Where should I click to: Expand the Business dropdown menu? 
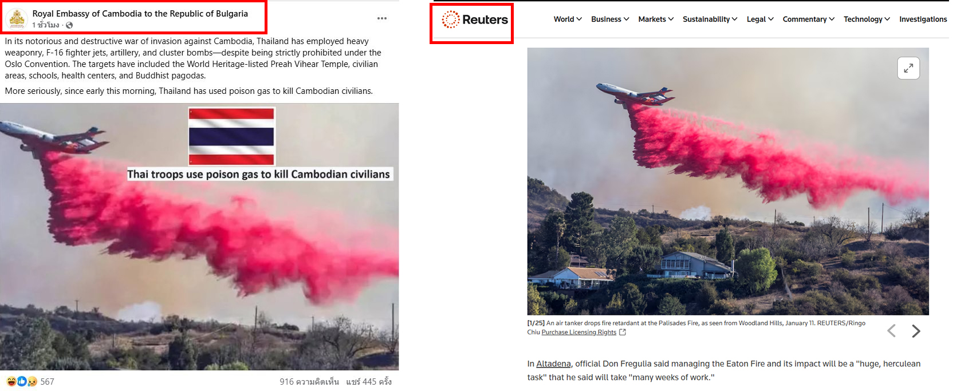[610, 19]
